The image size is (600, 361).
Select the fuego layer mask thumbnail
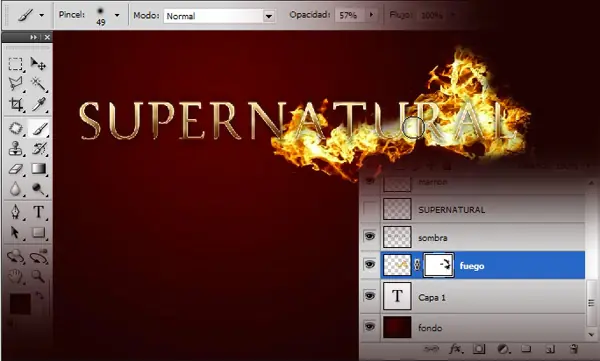pyautogui.click(x=439, y=265)
